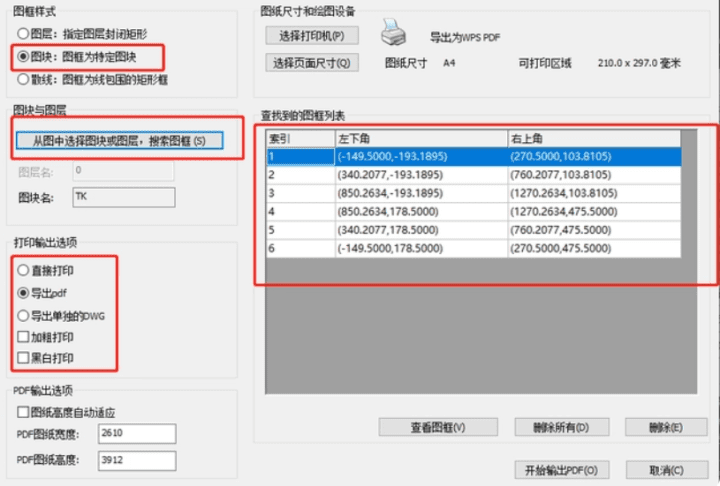Click the PDF图纸宽度 input field
Viewport: 720px width, 486px height.
(x=137, y=433)
